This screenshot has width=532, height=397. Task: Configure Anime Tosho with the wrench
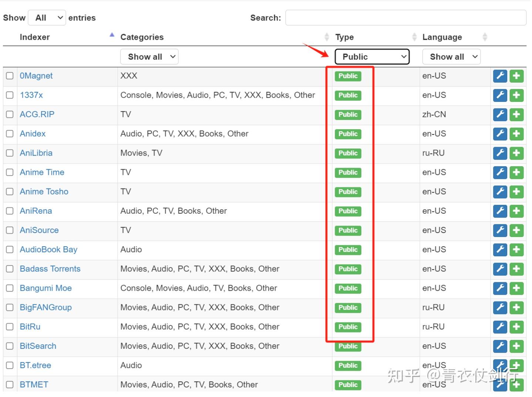[500, 191]
